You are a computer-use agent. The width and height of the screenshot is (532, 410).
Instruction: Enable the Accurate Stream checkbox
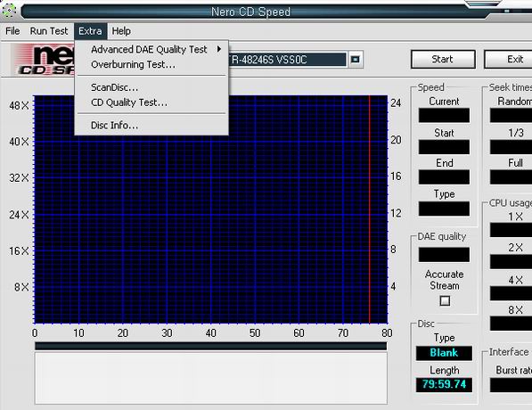pyautogui.click(x=445, y=300)
